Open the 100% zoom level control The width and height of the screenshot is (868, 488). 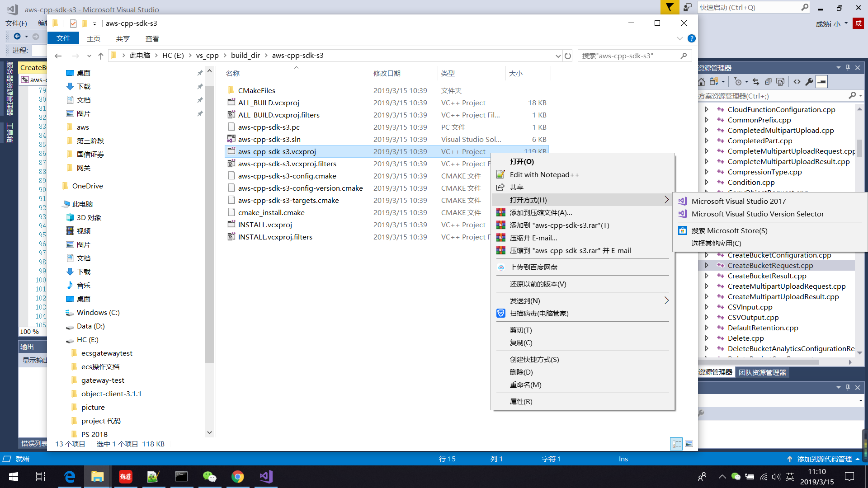pyautogui.click(x=30, y=331)
